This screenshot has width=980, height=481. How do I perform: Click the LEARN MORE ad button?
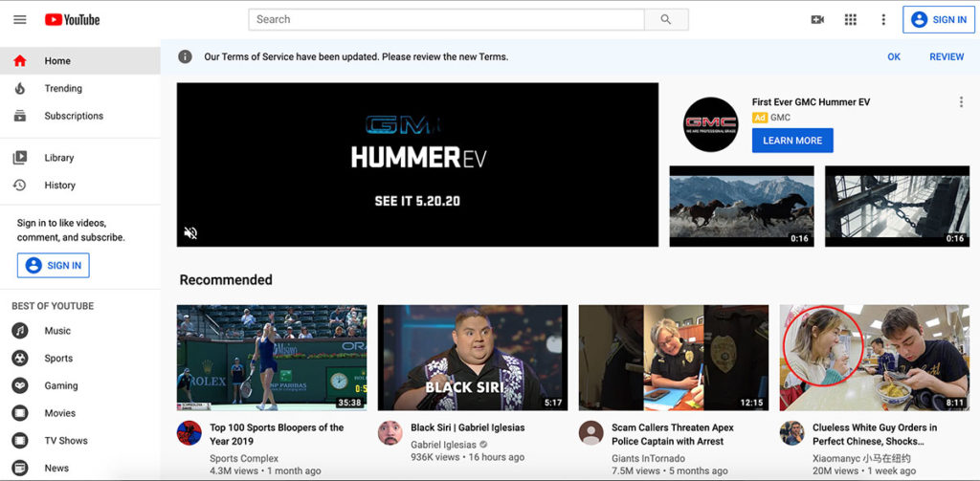[792, 141]
